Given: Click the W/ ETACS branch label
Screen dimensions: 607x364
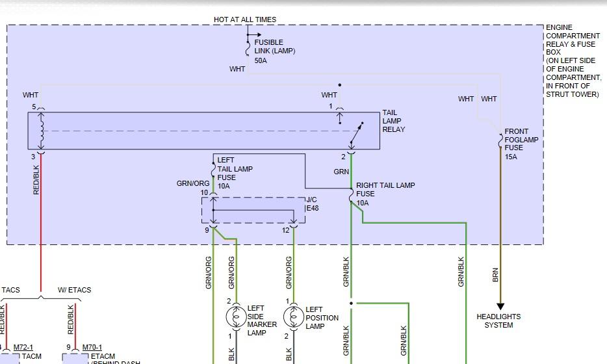Looking at the screenshot, I should click(74, 290).
